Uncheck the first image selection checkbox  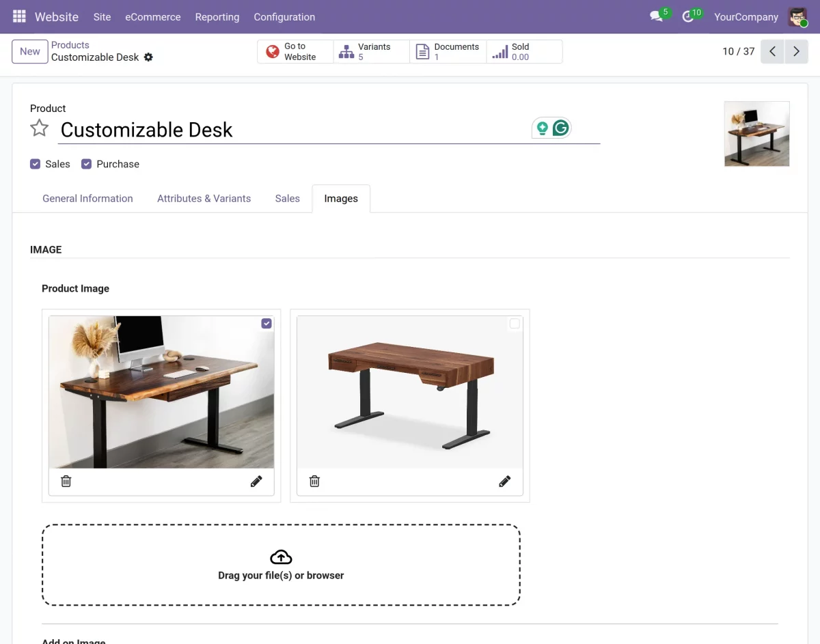(x=266, y=324)
